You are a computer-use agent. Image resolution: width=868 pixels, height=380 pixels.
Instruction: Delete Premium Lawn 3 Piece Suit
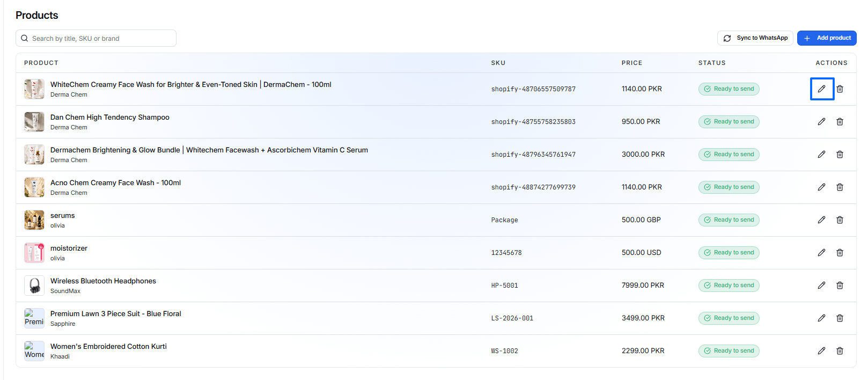pos(840,318)
